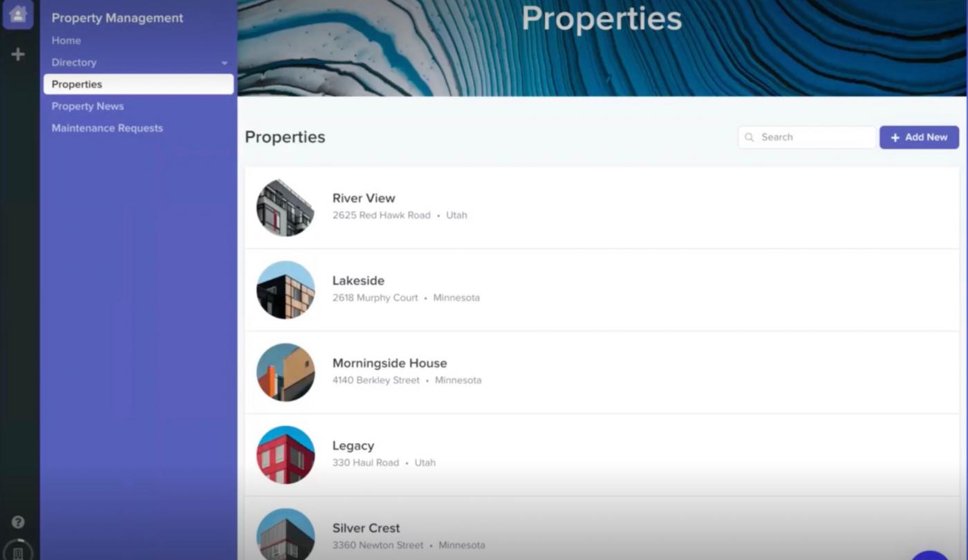Image resolution: width=968 pixels, height=560 pixels.
Task: Select the Legacy property name
Action: 353,446
